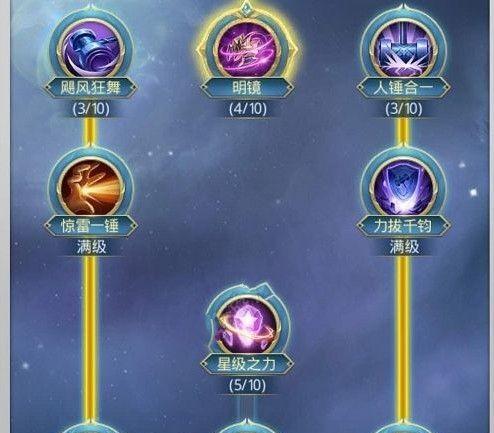
Task: Click the 飓风狂舞 name label
Action: 91,88
